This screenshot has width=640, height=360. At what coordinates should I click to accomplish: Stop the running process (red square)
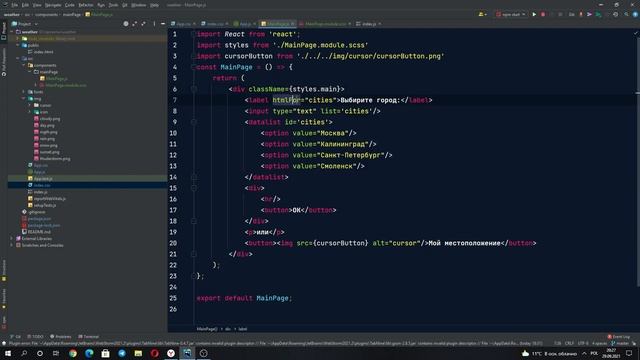click(x=543, y=14)
